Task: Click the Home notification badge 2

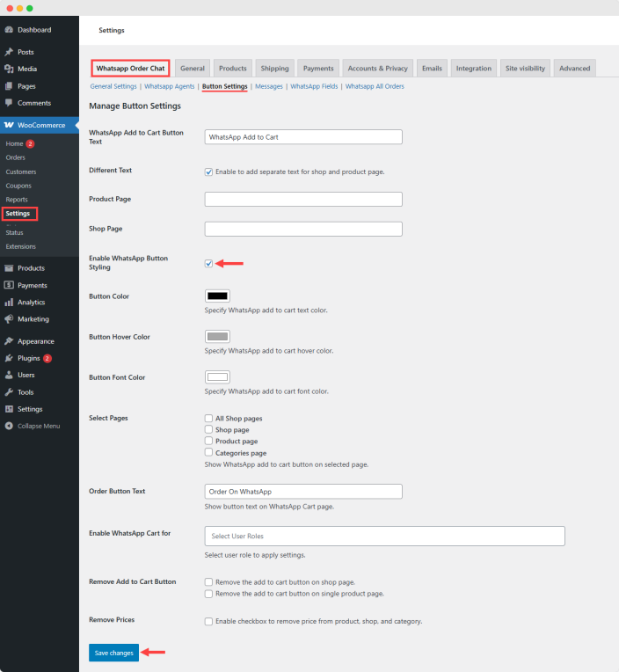Action: 30,143
